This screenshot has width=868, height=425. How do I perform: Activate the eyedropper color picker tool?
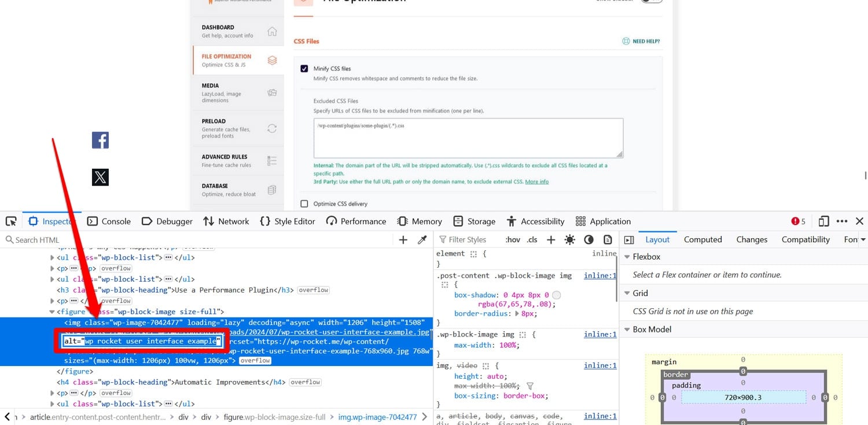(x=422, y=239)
